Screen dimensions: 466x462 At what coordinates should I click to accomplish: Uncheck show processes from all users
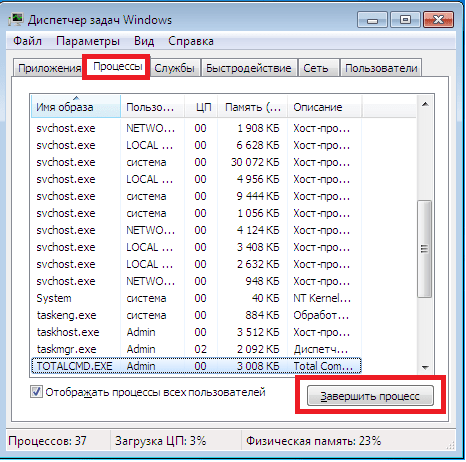click(x=36, y=392)
